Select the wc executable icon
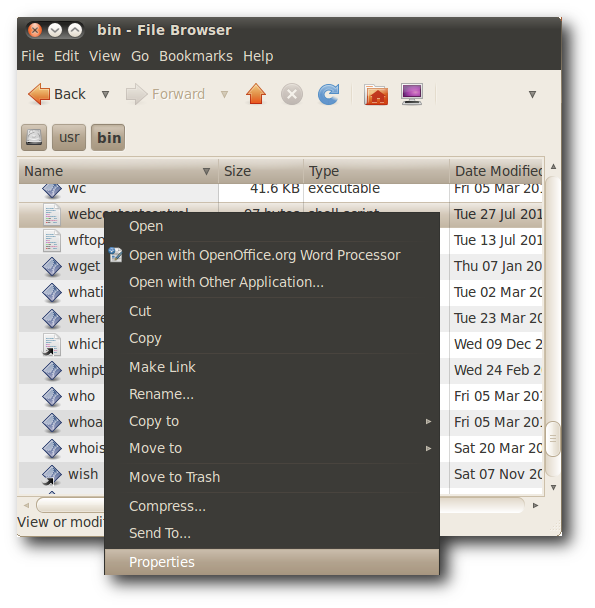This screenshot has width=595, height=608. (x=52, y=190)
